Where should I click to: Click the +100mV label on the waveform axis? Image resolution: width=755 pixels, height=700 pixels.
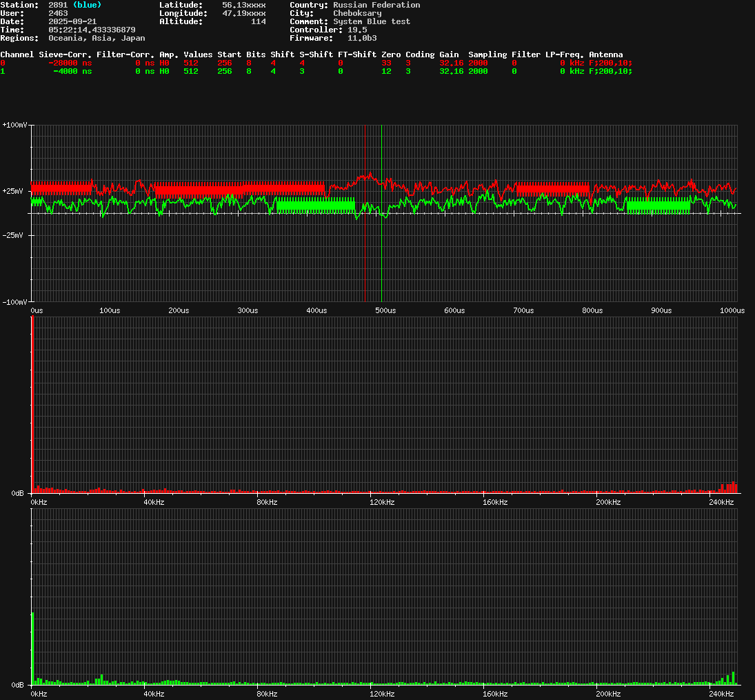(x=14, y=125)
